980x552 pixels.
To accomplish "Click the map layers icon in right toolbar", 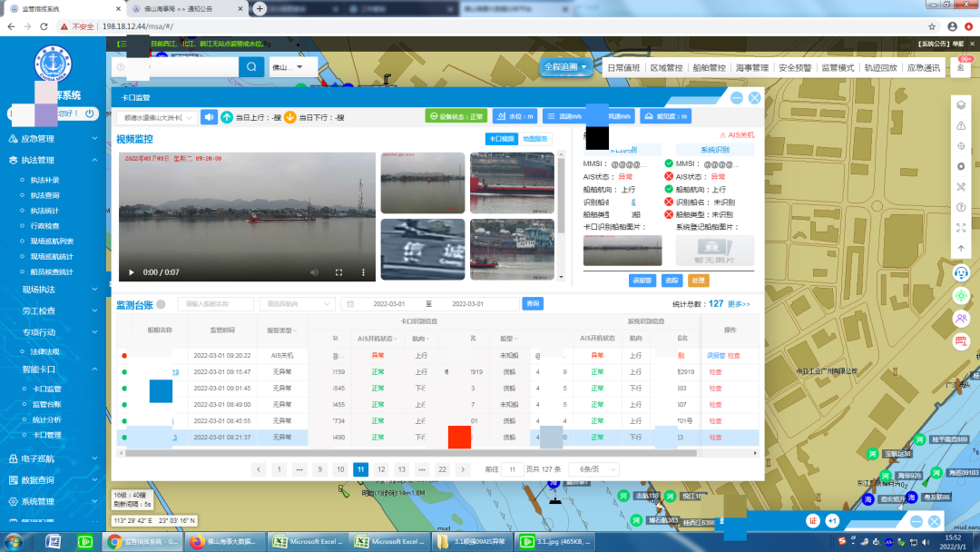I will pyautogui.click(x=961, y=104).
